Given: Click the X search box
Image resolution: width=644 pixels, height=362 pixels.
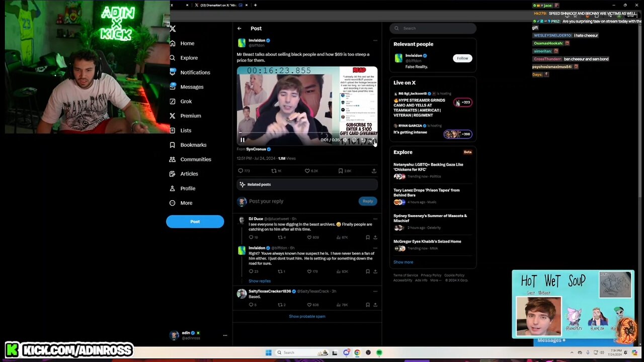Looking at the screenshot, I should (433, 28).
